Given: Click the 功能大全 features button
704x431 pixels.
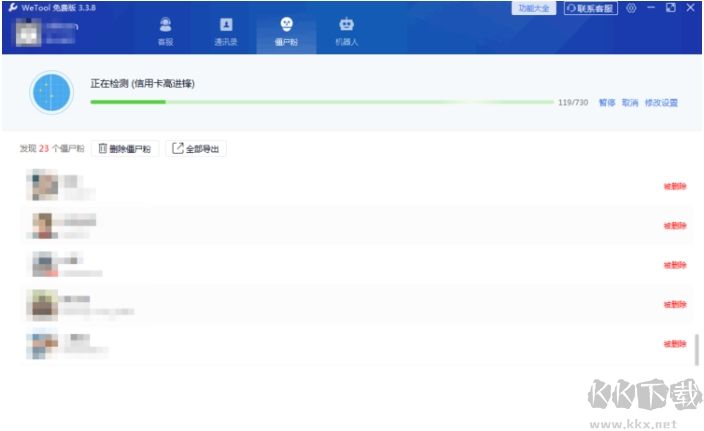Looking at the screenshot, I should [534, 8].
